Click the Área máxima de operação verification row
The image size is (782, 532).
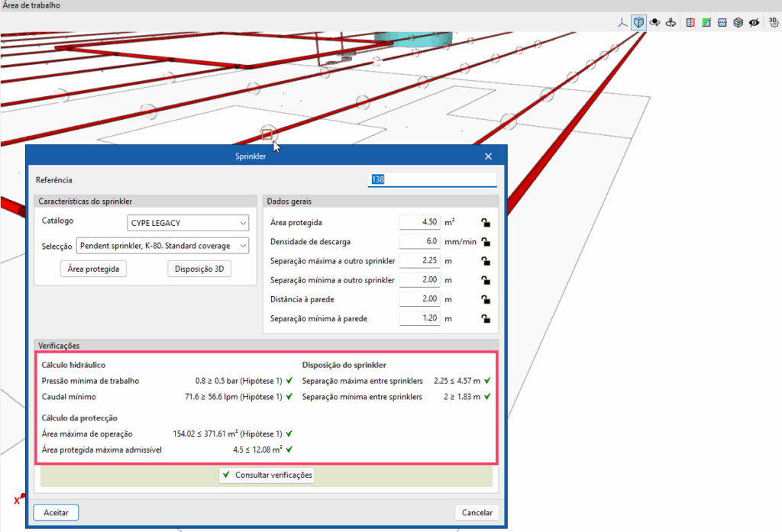pos(167,434)
